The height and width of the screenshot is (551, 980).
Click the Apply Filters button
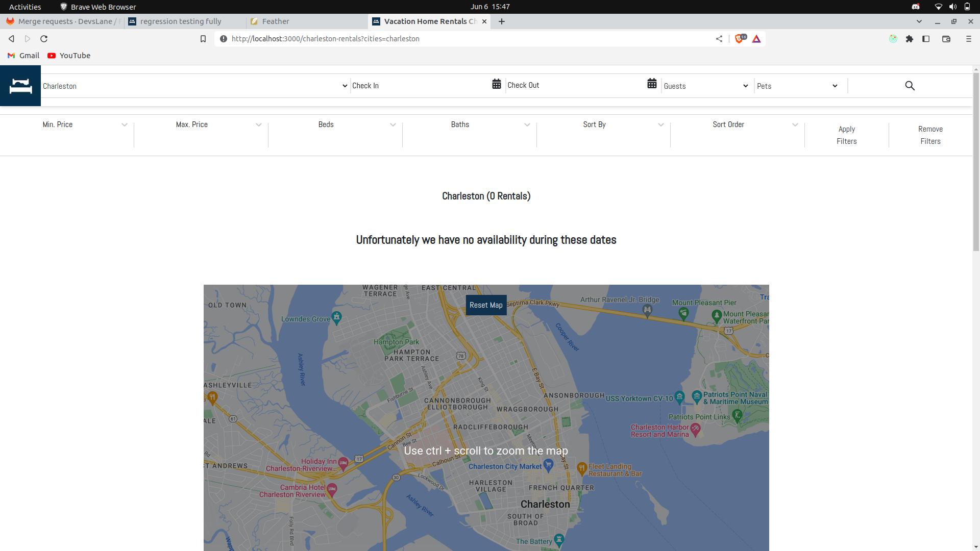[x=846, y=135]
